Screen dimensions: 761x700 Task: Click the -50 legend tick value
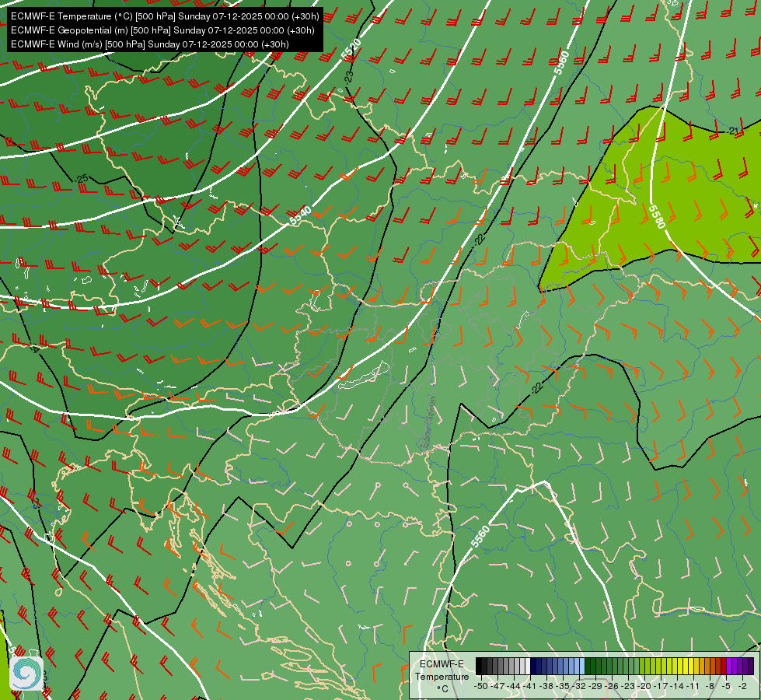(480, 686)
